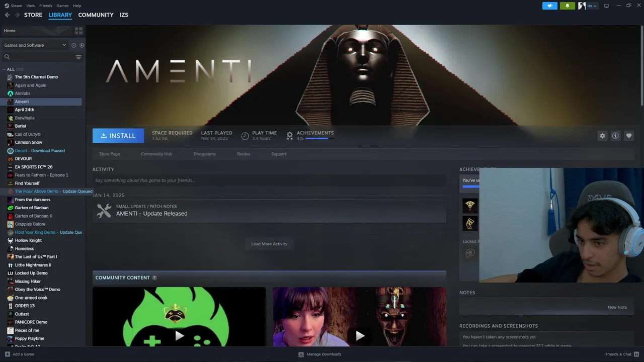The image size is (644, 362).
Task: Open the View menu
Action: tap(31, 6)
